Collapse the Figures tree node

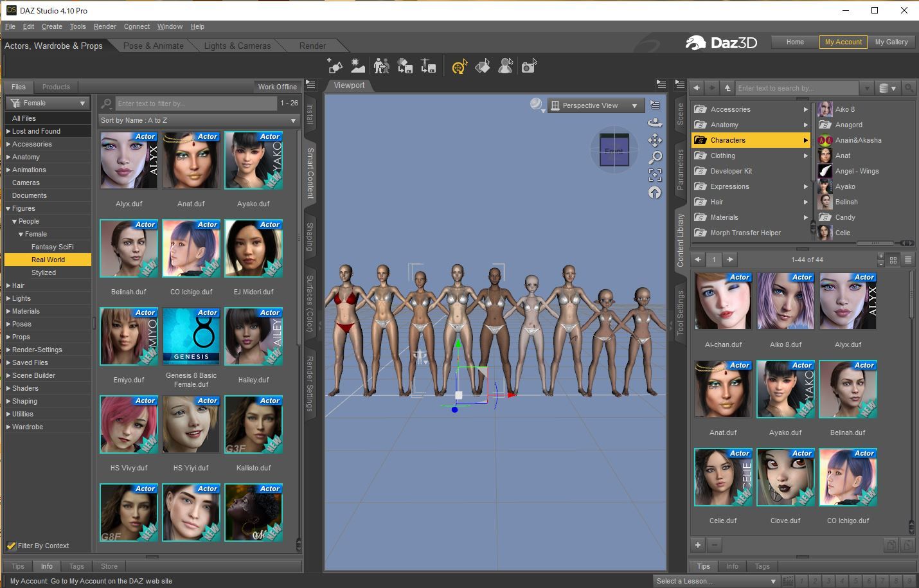coord(8,208)
